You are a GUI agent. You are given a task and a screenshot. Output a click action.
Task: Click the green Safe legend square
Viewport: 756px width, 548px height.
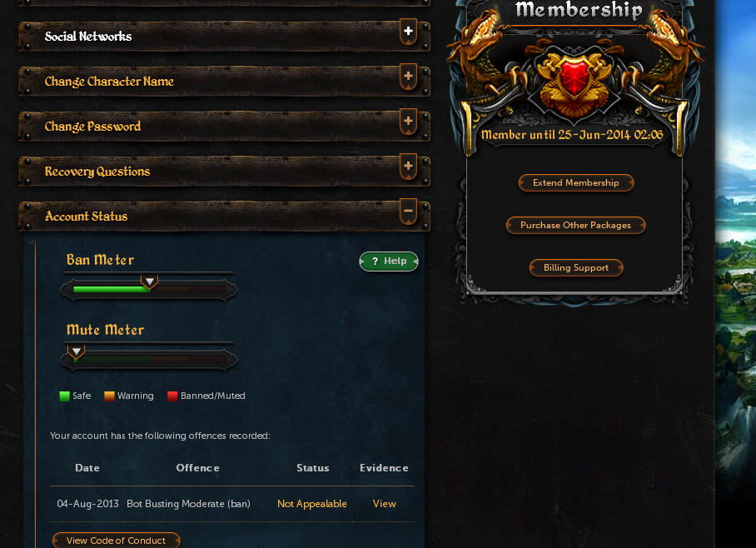[65, 396]
